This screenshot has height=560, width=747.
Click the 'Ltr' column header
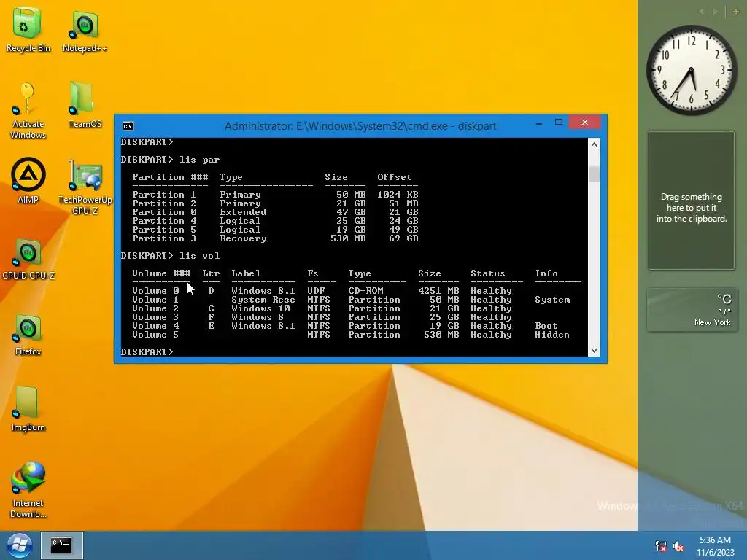click(x=211, y=273)
